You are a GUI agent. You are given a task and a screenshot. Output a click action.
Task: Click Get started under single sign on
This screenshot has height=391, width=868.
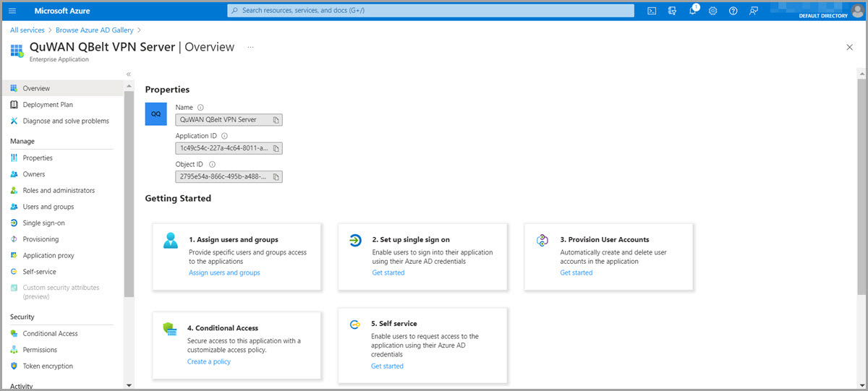pyautogui.click(x=388, y=272)
